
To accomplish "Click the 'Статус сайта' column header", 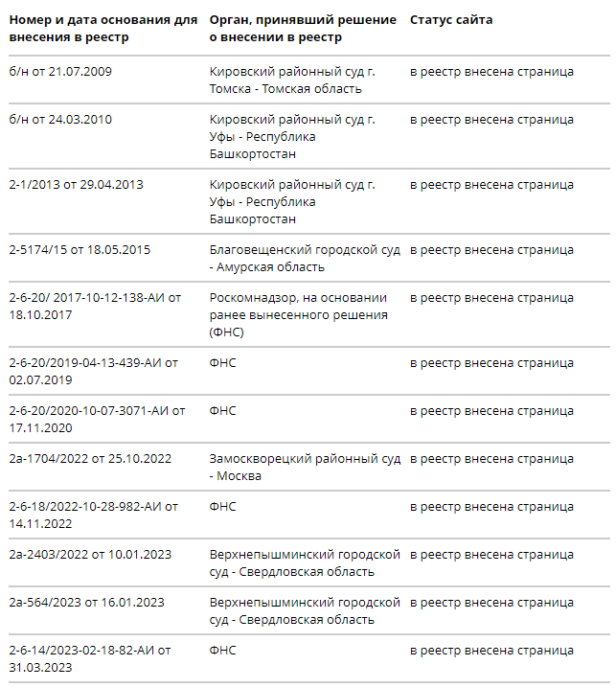I will pos(451,20).
